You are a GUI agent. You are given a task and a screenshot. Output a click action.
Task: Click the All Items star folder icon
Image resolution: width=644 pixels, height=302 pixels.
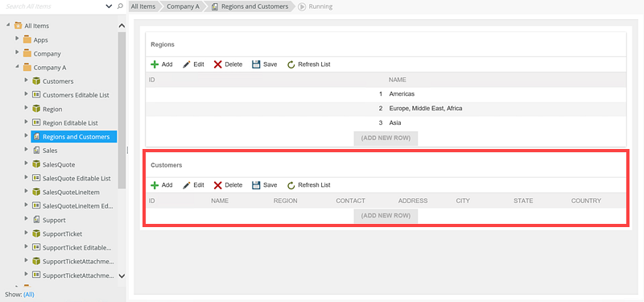(18, 26)
